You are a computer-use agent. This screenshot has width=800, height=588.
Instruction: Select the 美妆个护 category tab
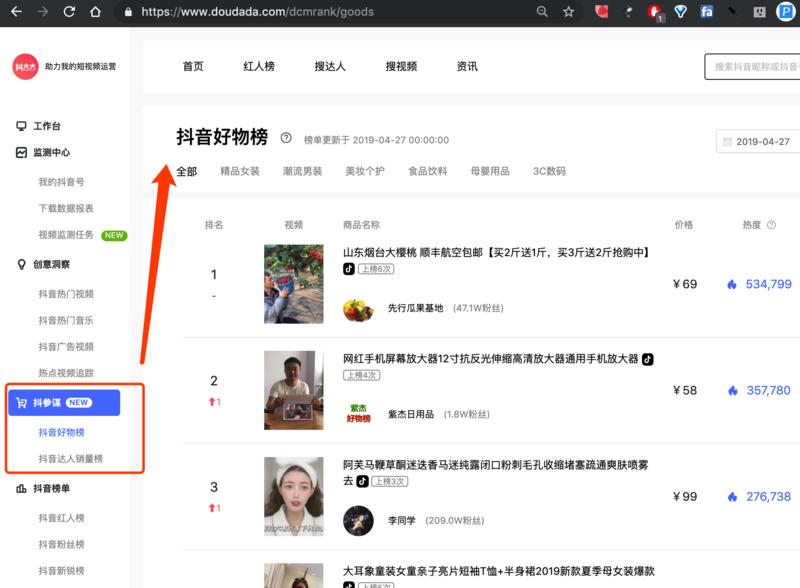(x=365, y=172)
